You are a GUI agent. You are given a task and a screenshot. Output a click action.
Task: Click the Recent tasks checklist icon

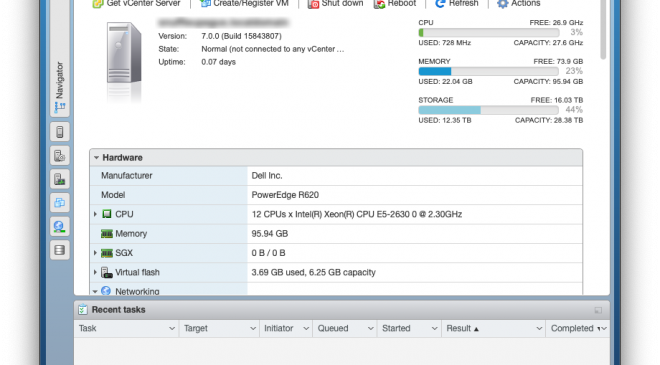pos(83,309)
